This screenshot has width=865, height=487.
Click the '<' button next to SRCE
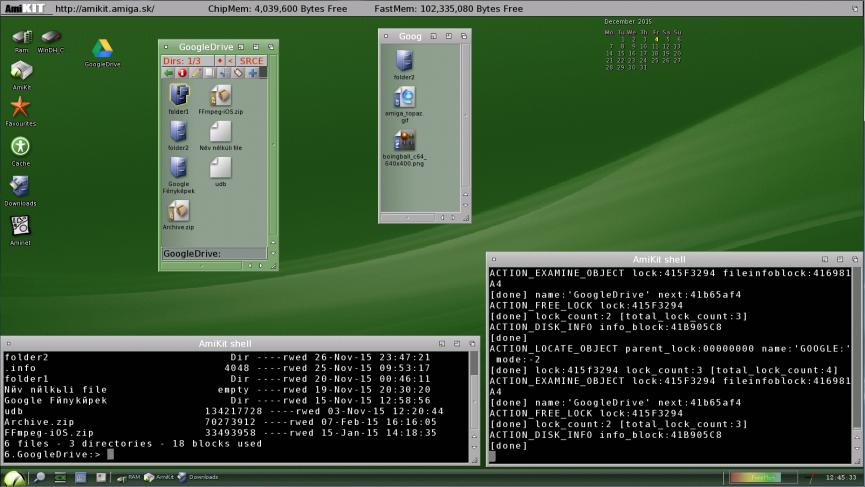point(231,61)
